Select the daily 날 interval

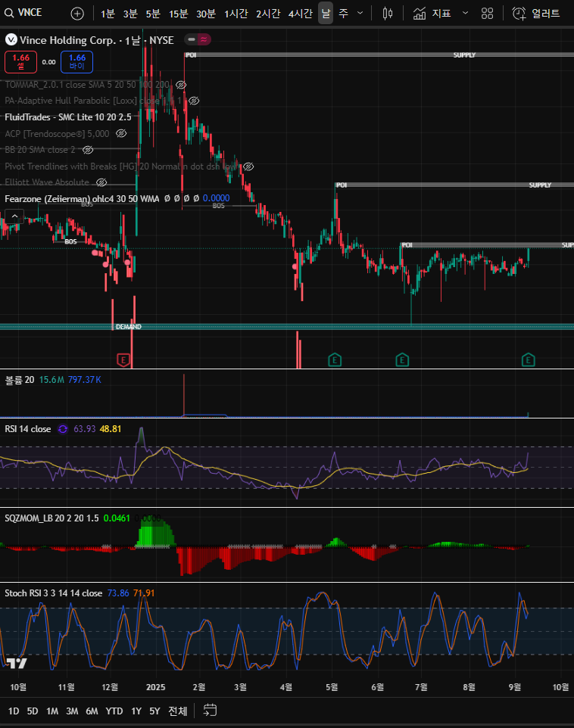pyautogui.click(x=326, y=13)
